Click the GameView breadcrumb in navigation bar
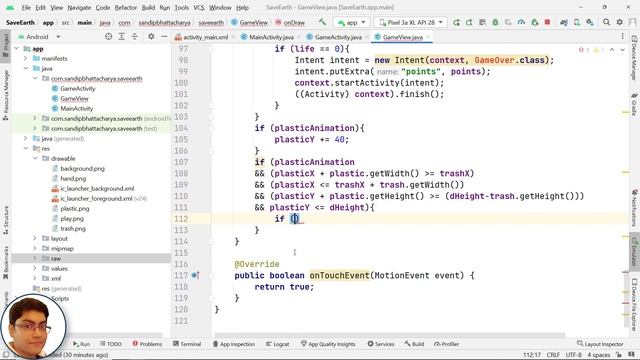 point(249,22)
